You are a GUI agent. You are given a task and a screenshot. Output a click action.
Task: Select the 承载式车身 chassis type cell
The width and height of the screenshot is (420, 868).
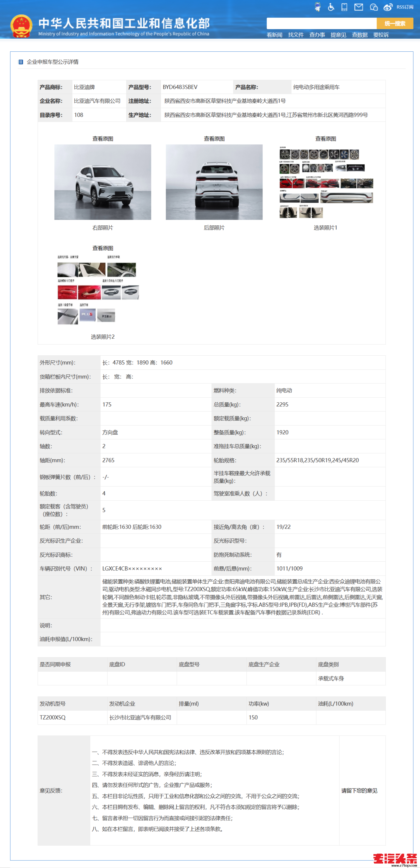tap(350, 678)
